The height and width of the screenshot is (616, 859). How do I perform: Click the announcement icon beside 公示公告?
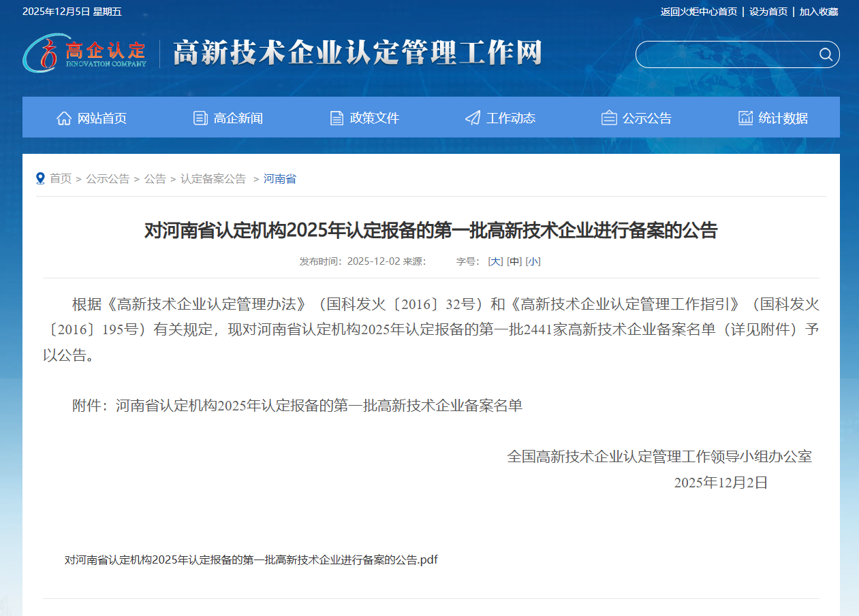608,117
